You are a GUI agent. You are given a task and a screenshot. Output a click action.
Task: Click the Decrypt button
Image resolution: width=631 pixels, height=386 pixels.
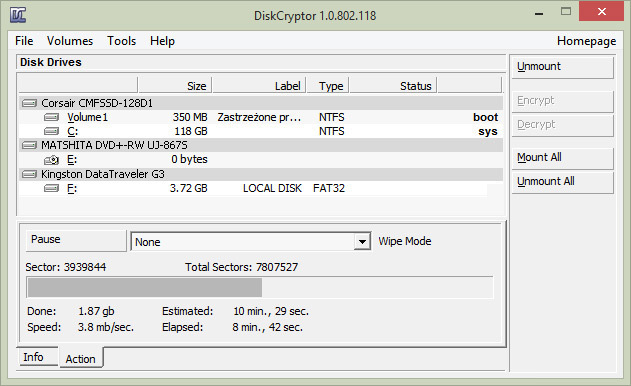[562, 125]
